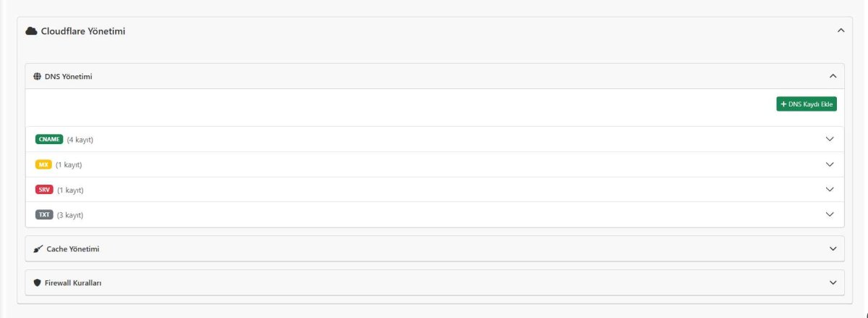Click the Cloudflare cloud icon

31,30
